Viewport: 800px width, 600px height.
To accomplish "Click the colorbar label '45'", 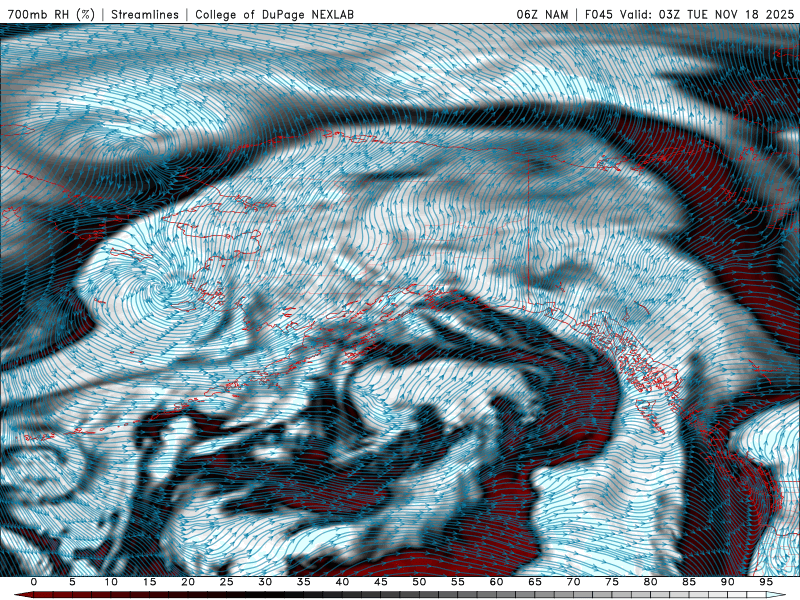I will click(381, 582).
